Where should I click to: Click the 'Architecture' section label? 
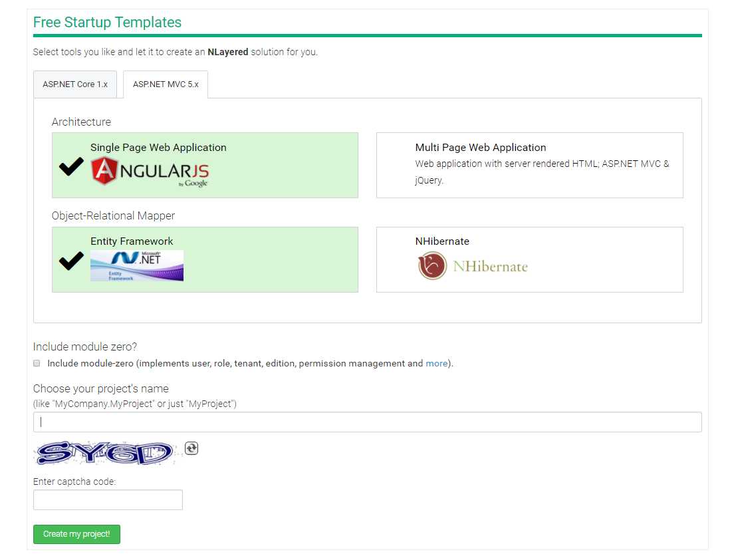coord(81,122)
